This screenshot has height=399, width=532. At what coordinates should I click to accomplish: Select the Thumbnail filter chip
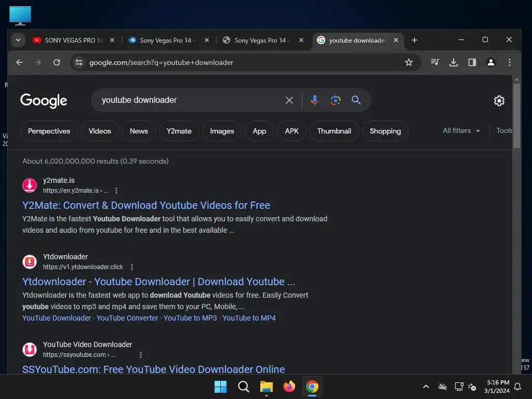click(x=334, y=131)
